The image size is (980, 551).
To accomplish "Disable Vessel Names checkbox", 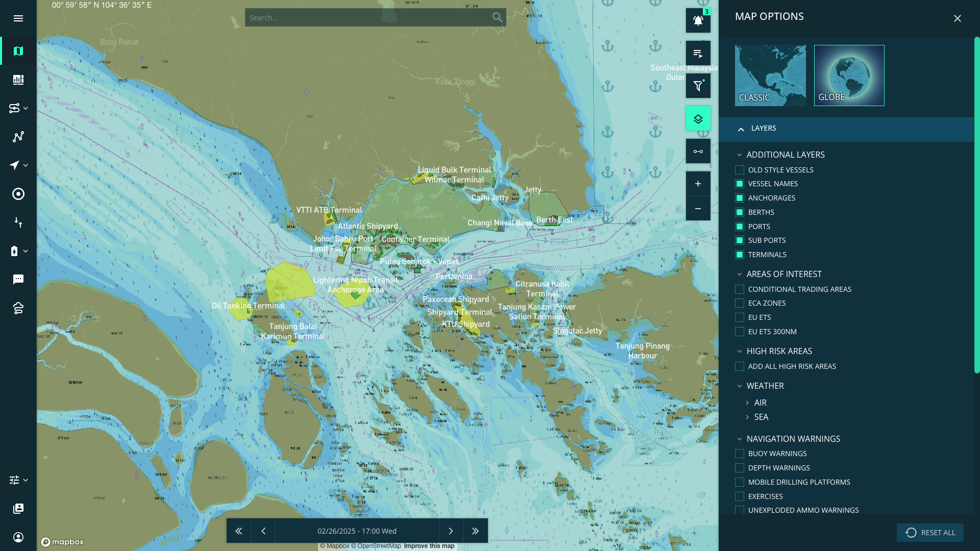I will coord(739,184).
